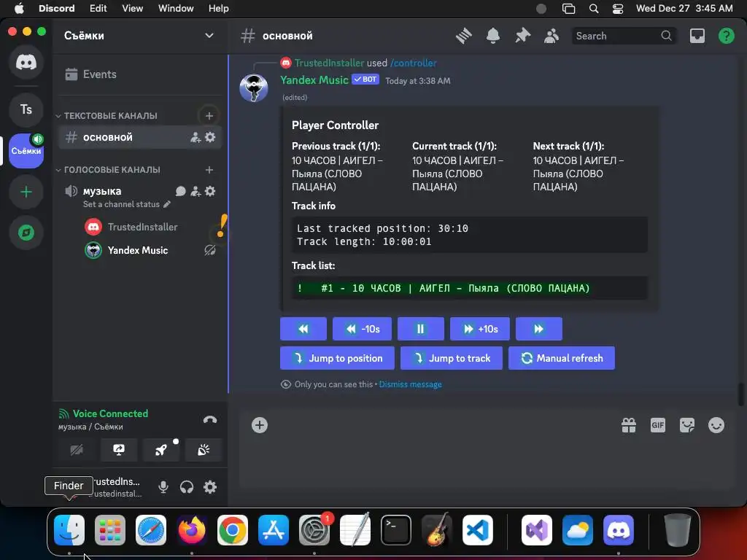Toggle headphones deafen
Viewport: 747px width, 560px height.
pos(187,487)
